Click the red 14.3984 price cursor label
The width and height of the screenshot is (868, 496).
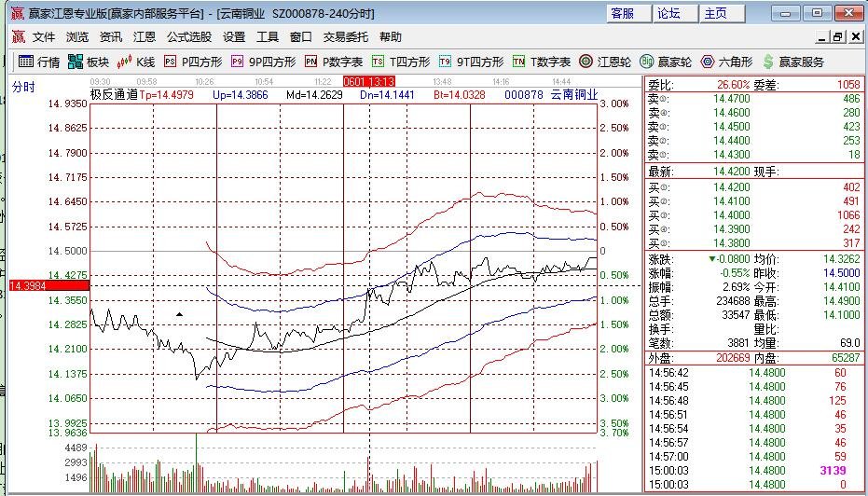coord(49,285)
